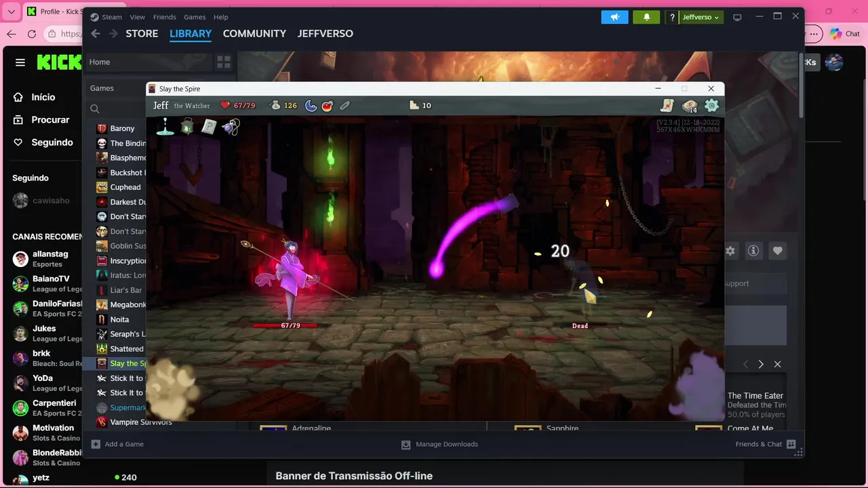Open Kick Procurar page
This screenshot has width=868, height=488.
(43, 119)
